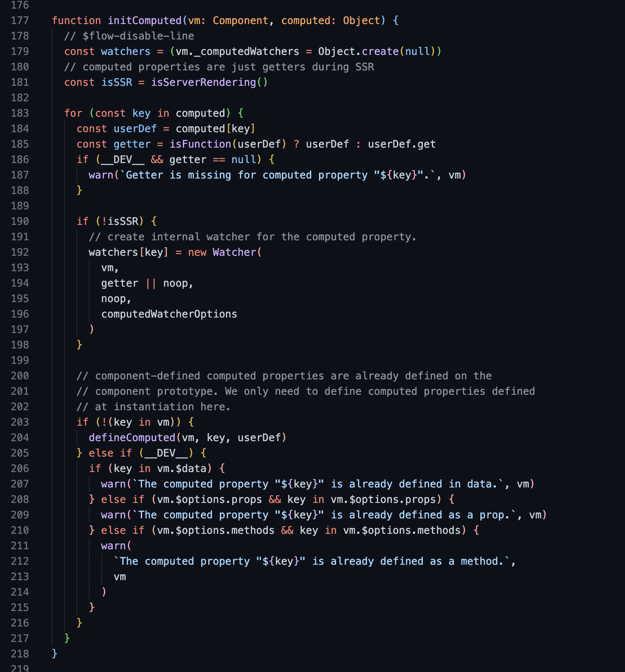625x672 pixels.
Task: Click the isFunction call on line 185
Action: 200,144
